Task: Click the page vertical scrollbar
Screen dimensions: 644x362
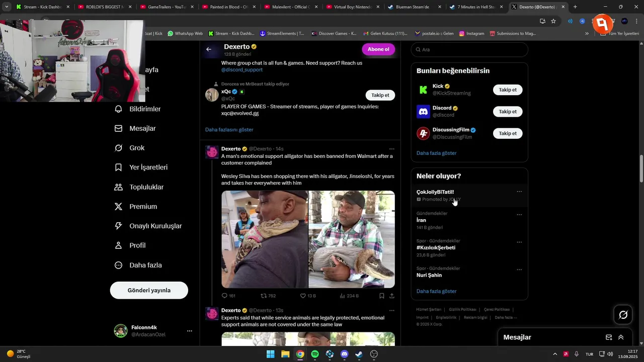Action: [x=641, y=169]
